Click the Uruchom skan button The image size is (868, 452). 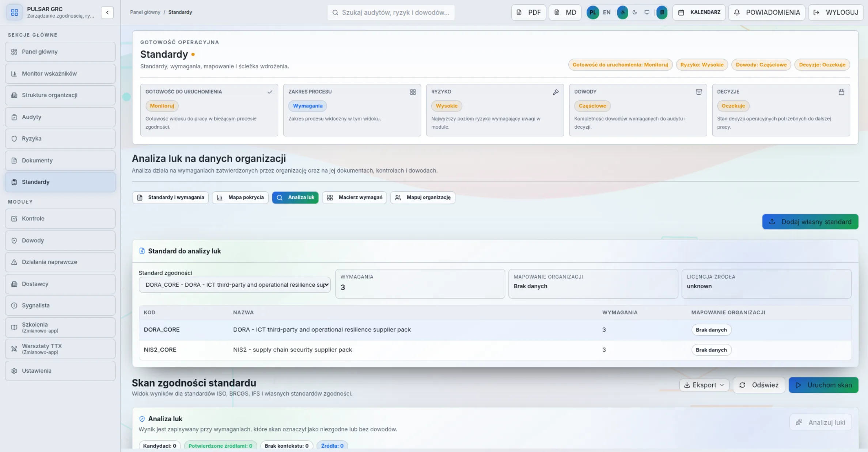823,385
